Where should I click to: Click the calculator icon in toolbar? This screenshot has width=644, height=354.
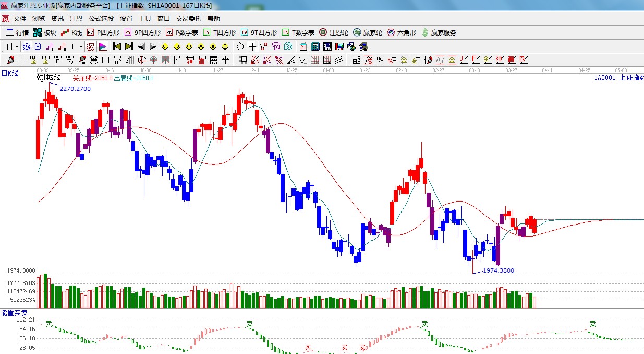click(315, 46)
